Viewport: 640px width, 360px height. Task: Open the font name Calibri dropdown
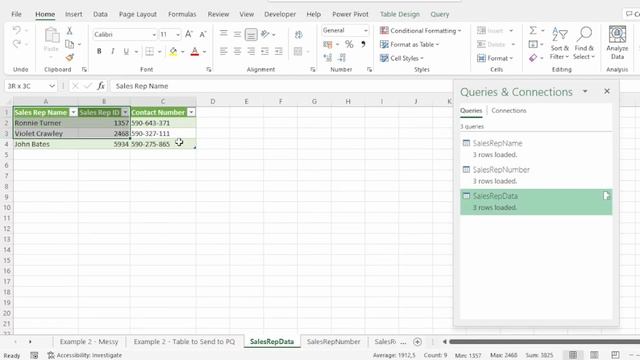(x=154, y=35)
